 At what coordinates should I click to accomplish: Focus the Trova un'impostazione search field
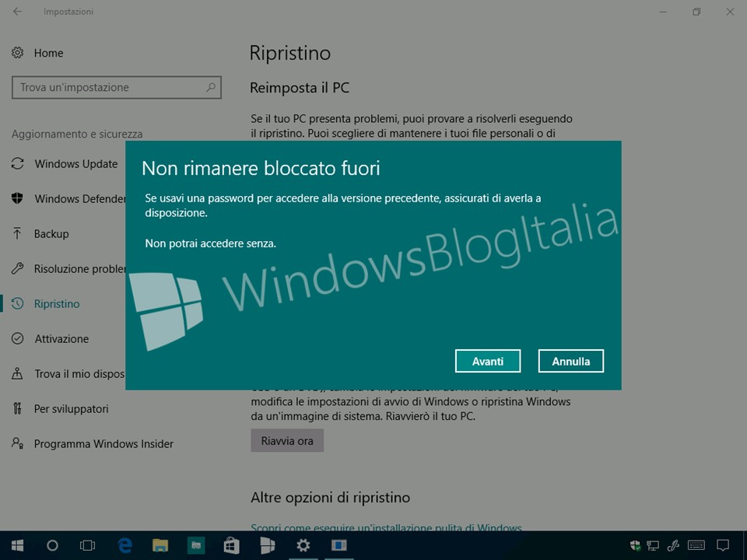click(x=117, y=87)
